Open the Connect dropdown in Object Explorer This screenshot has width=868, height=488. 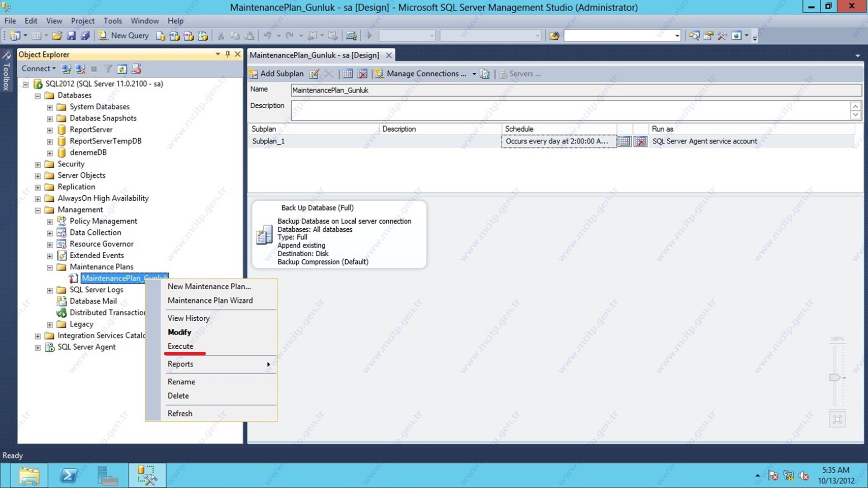[39, 69]
